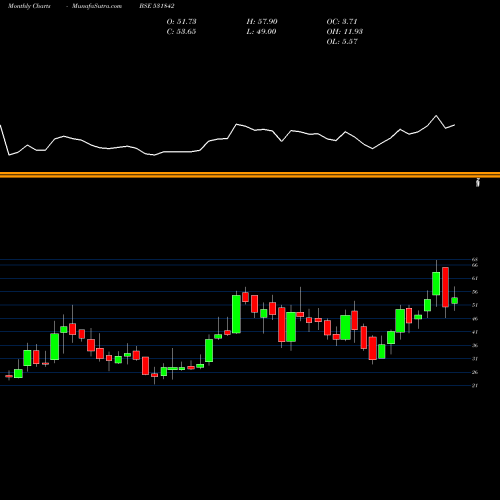Click the last green candlestick of the series
Screen dimensions: 500x500
click(x=454, y=301)
